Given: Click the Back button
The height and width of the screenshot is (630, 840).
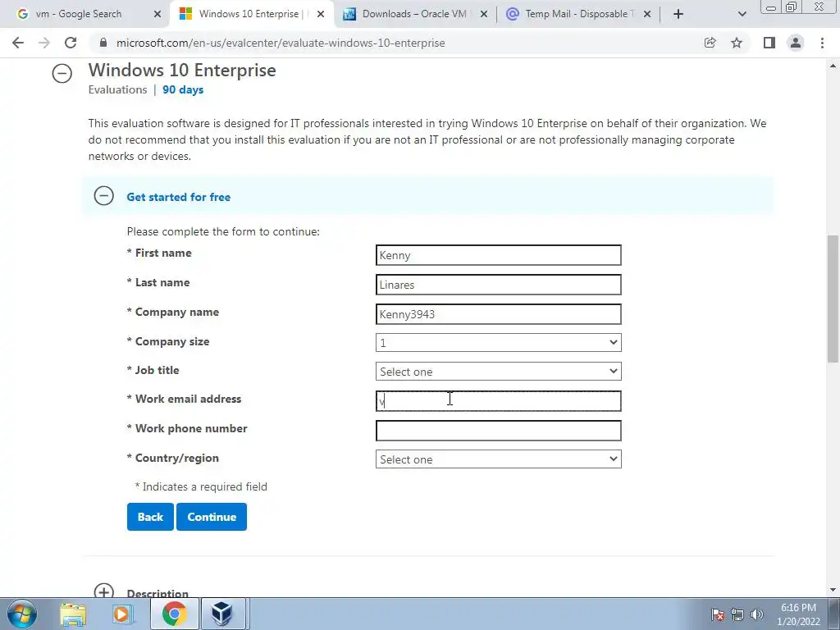Looking at the screenshot, I should click(150, 517).
